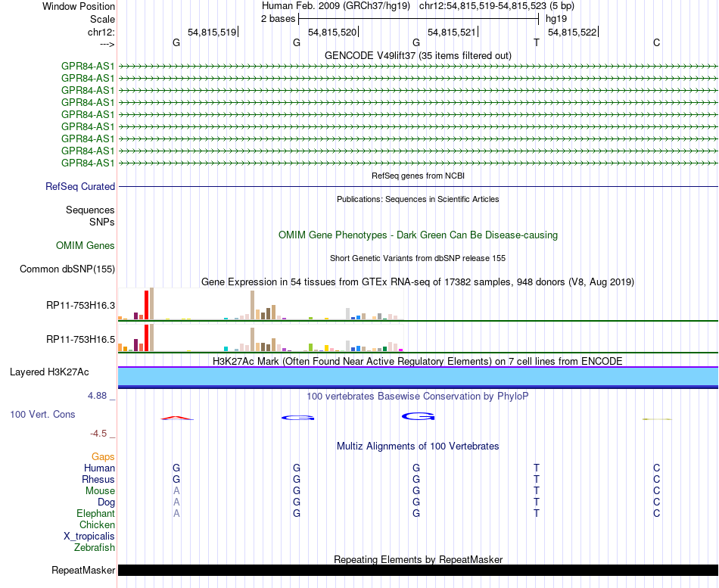Click the RepeatMasker track label
Viewport: 719px width, 588px height.
coord(83,570)
